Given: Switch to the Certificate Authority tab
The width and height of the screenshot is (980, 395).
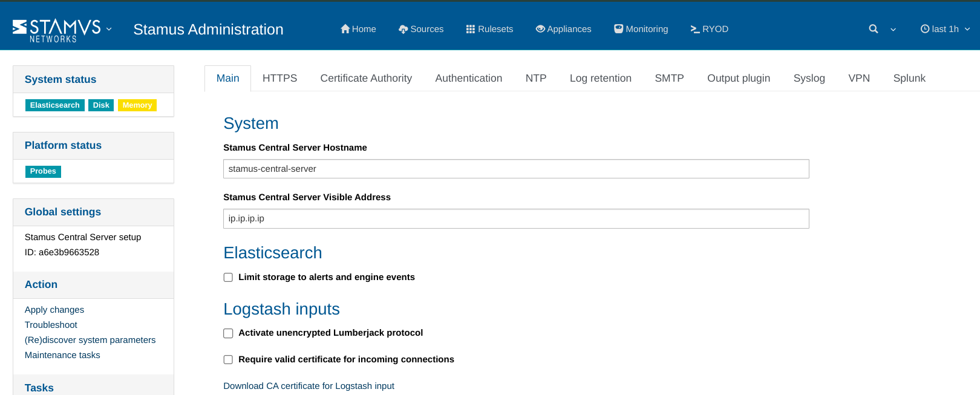Looking at the screenshot, I should pos(366,79).
